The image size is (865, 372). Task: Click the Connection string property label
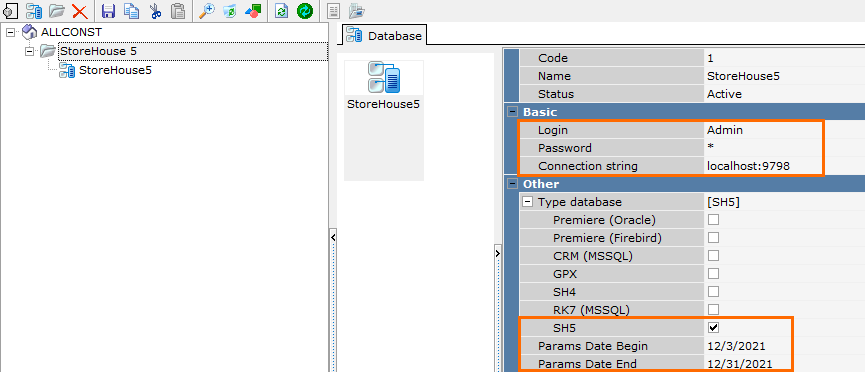588,166
